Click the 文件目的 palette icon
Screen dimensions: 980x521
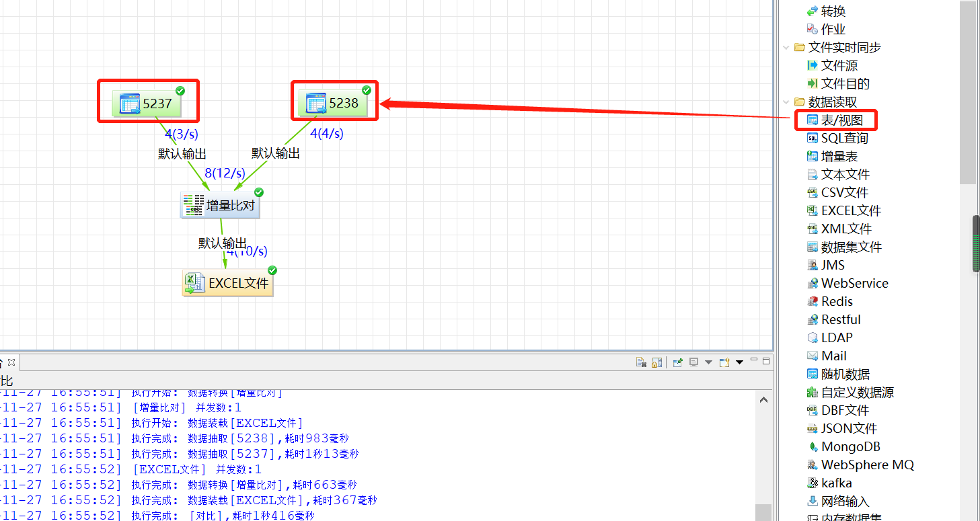(813, 84)
